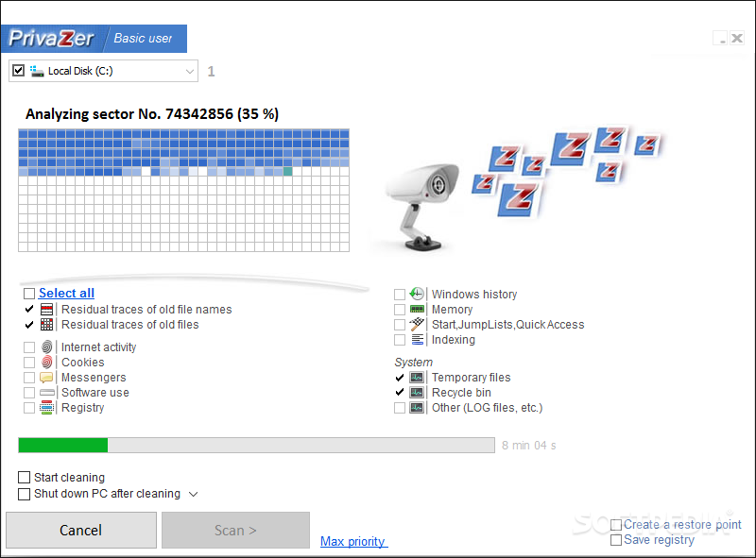
Task: Click the drive count number 1
Action: (211, 72)
